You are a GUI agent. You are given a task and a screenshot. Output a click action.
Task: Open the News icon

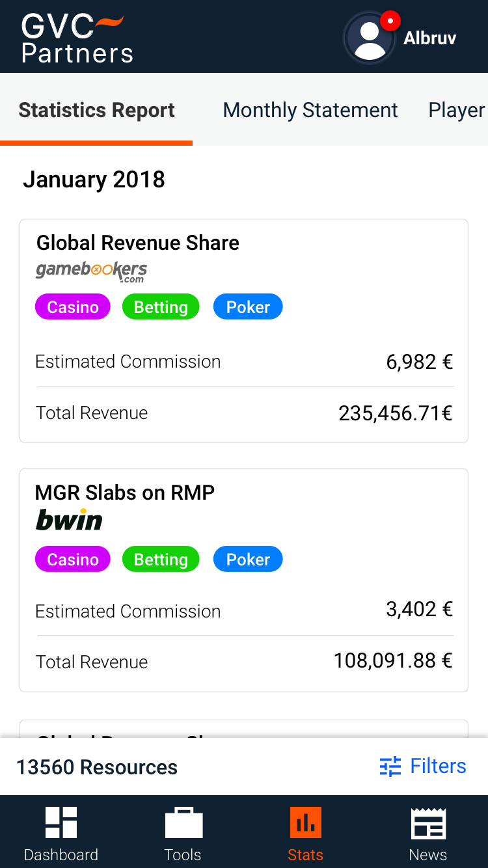click(x=427, y=822)
